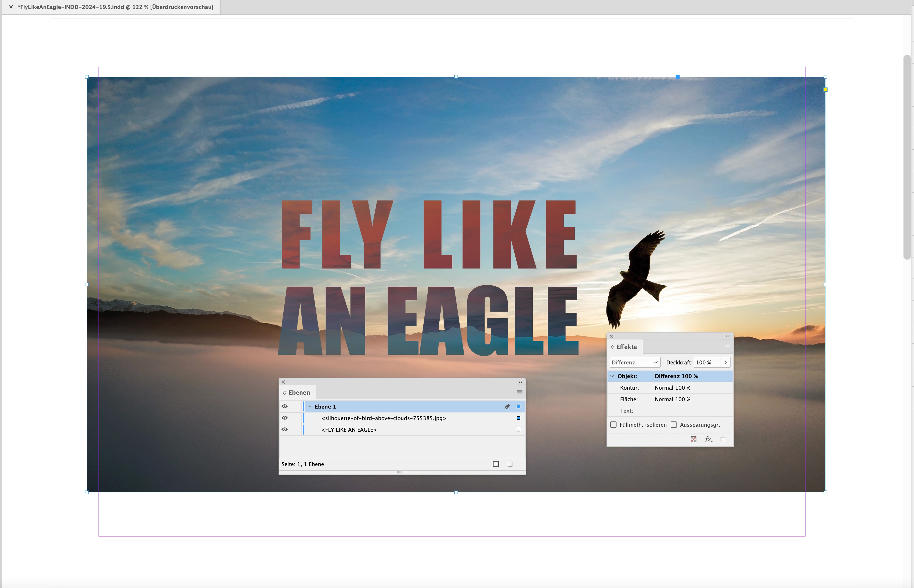Screen dimensions: 914x588
Task: Select the Effekte panel tab
Action: click(626, 347)
